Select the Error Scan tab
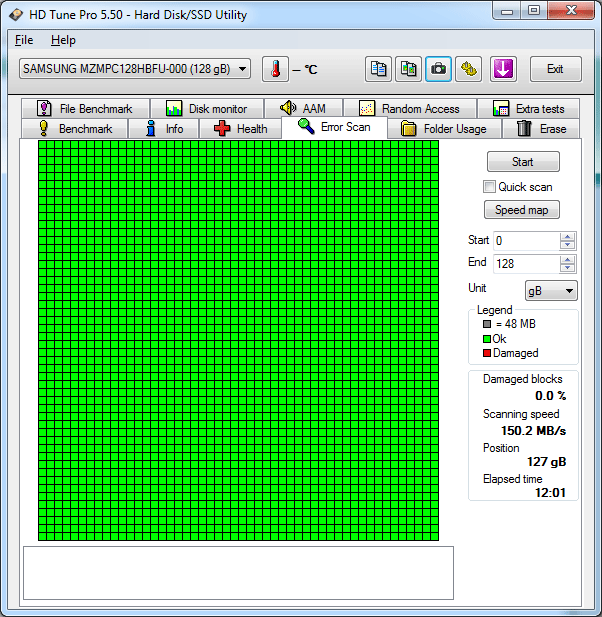 pyautogui.click(x=334, y=127)
